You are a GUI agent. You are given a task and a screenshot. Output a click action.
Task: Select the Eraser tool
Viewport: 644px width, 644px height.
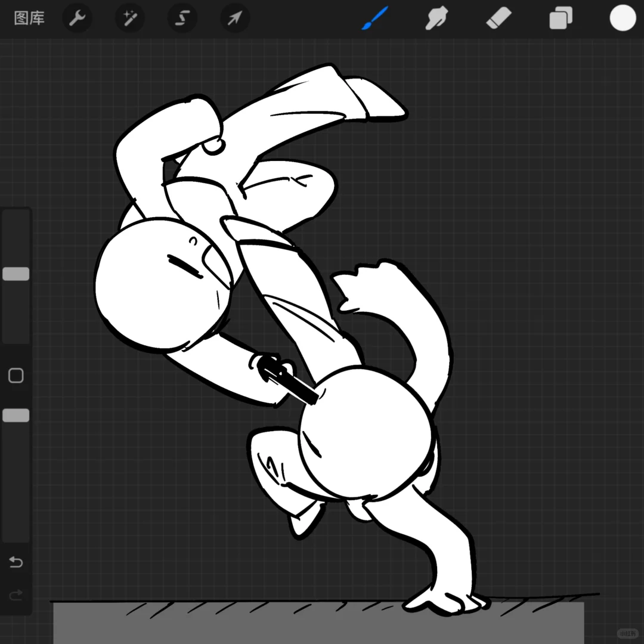pos(499,18)
